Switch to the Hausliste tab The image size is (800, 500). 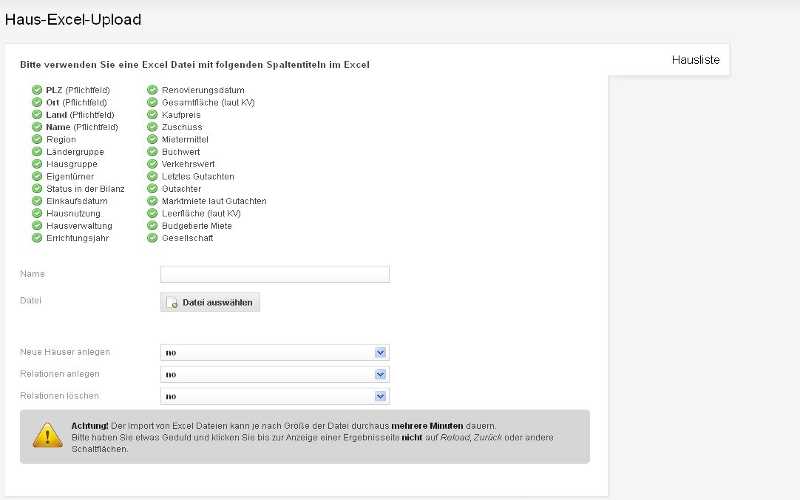coord(695,60)
